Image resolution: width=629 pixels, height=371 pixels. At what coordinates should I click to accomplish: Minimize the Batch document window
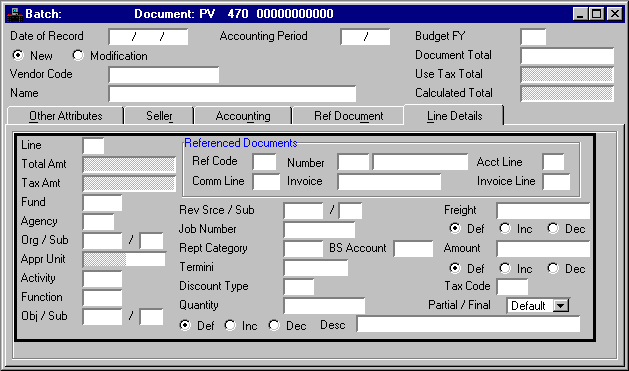[x=580, y=14]
